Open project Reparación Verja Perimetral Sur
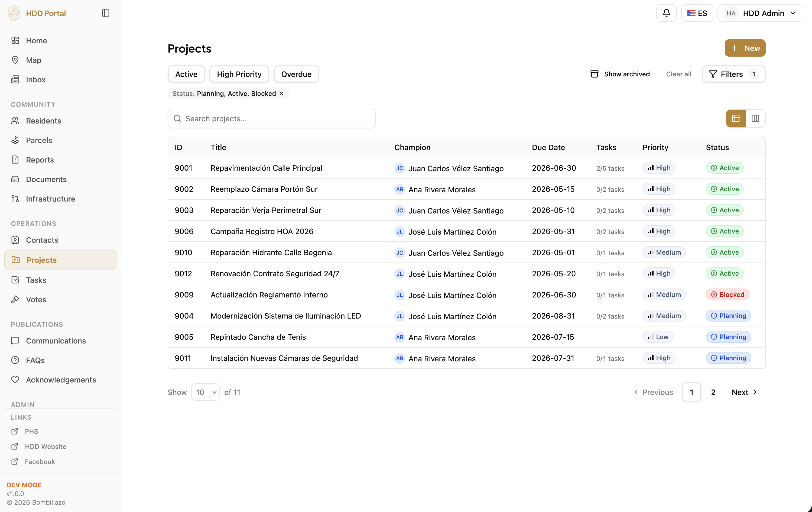The width and height of the screenshot is (812, 512). 266,210
